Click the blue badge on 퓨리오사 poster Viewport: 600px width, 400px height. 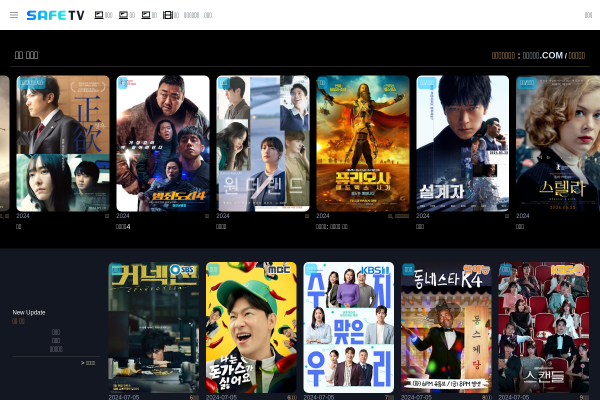coord(322,83)
